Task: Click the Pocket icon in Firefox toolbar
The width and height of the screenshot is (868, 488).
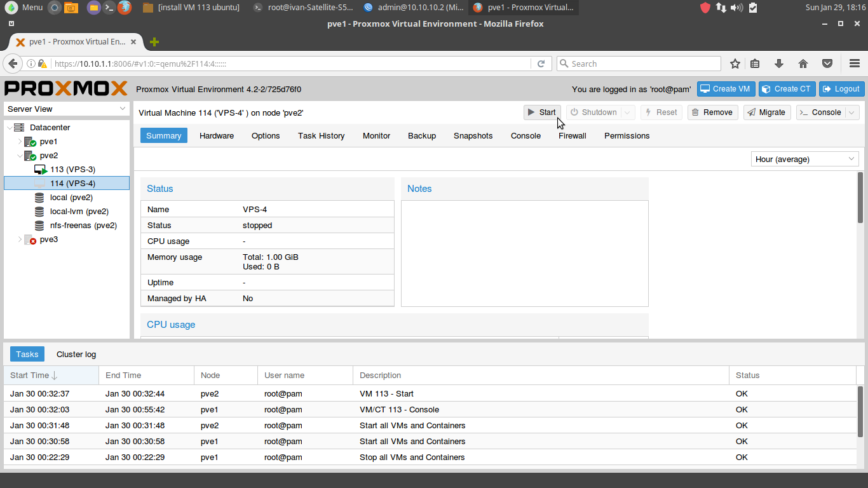Action: 827,64
